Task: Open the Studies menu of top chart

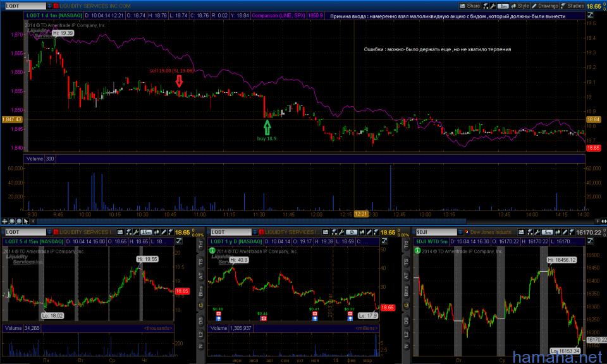Action: pos(572,6)
